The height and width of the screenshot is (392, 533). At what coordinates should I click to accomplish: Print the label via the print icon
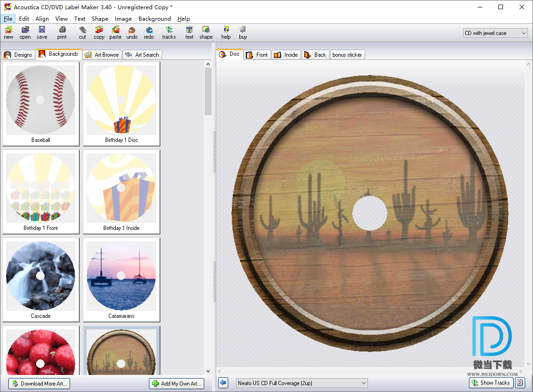(62, 33)
